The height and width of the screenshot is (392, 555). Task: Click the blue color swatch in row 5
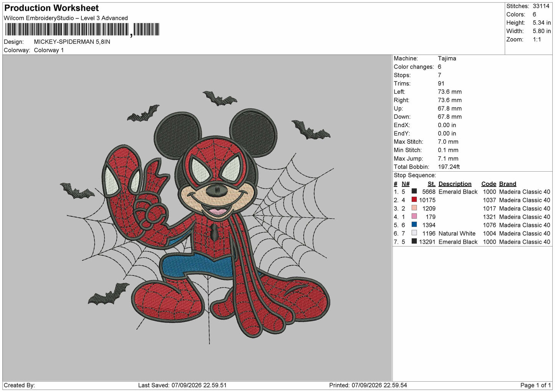click(414, 225)
